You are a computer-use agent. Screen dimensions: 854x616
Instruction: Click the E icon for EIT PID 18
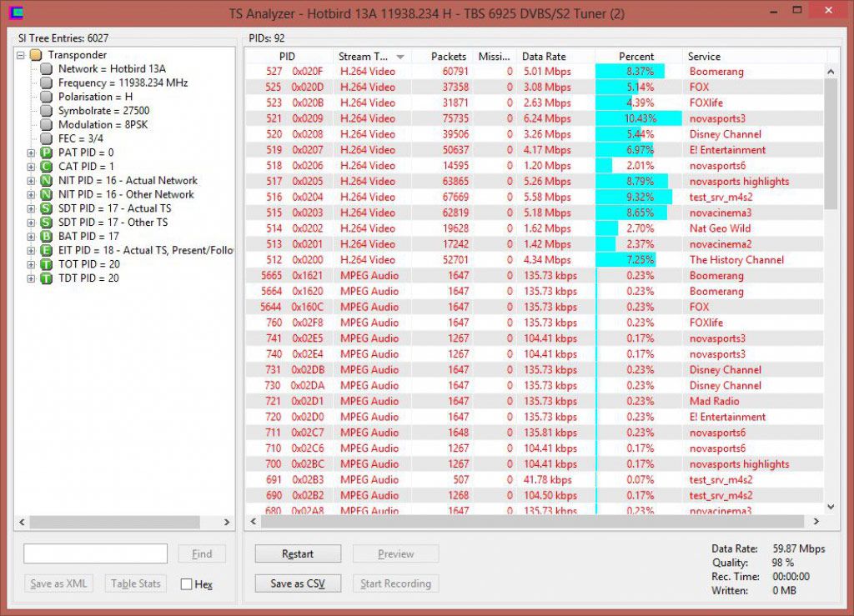pos(46,251)
